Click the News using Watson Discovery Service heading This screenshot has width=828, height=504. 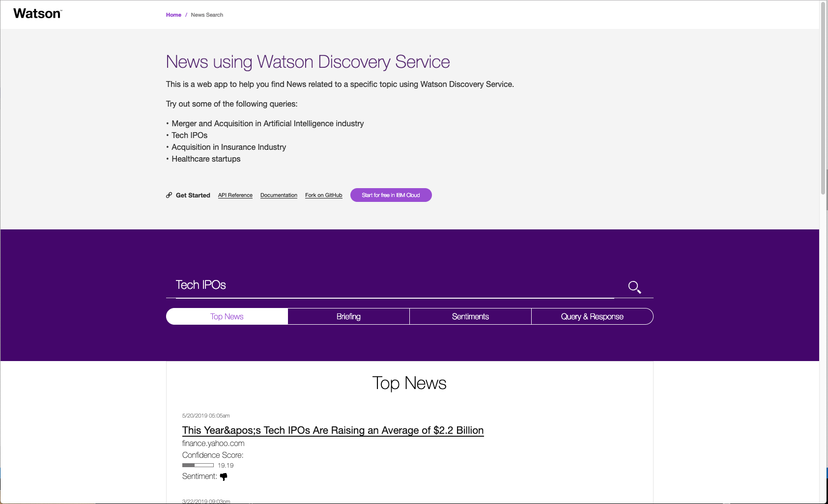(x=308, y=62)
